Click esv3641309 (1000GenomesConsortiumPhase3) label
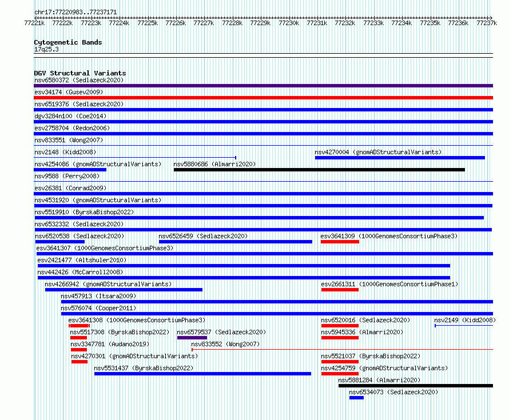This screenshot has width=509, height=420. point(389,236)
